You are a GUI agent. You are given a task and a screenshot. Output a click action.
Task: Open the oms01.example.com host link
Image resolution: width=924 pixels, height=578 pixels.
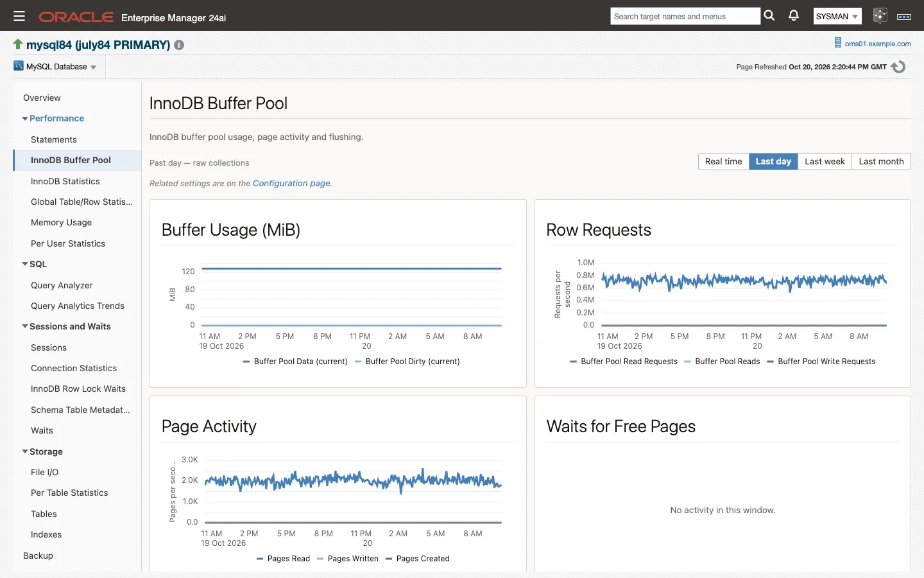pos(878,44)
